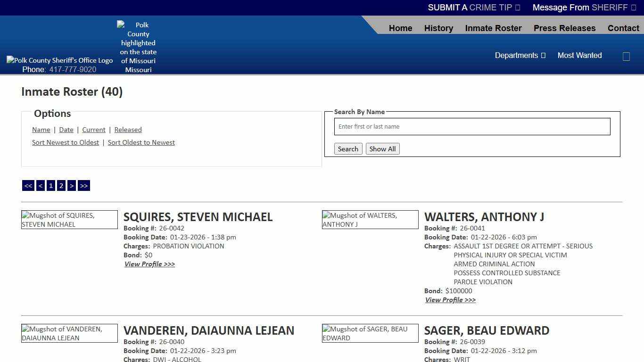The width and height of the screenshot is (644, 362).
Task: Jump to first page using << control
Action: point(28,185)
